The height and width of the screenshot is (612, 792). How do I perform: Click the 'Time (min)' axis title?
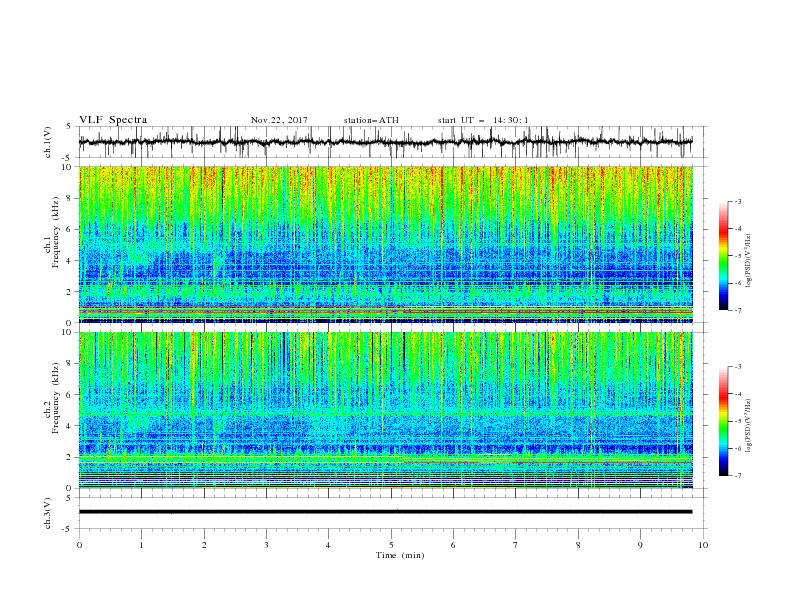pos(400,555)
